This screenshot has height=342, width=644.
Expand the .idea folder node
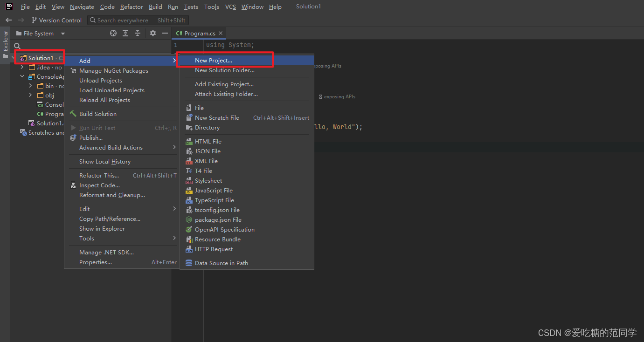tap(22, 68)
